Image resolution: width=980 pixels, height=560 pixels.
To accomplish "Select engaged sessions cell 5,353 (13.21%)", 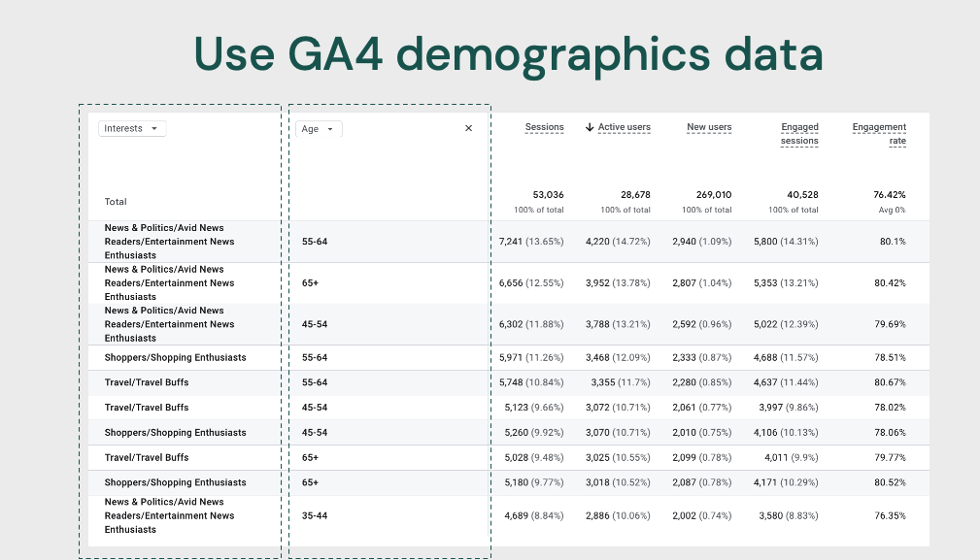I will (786, 282).
